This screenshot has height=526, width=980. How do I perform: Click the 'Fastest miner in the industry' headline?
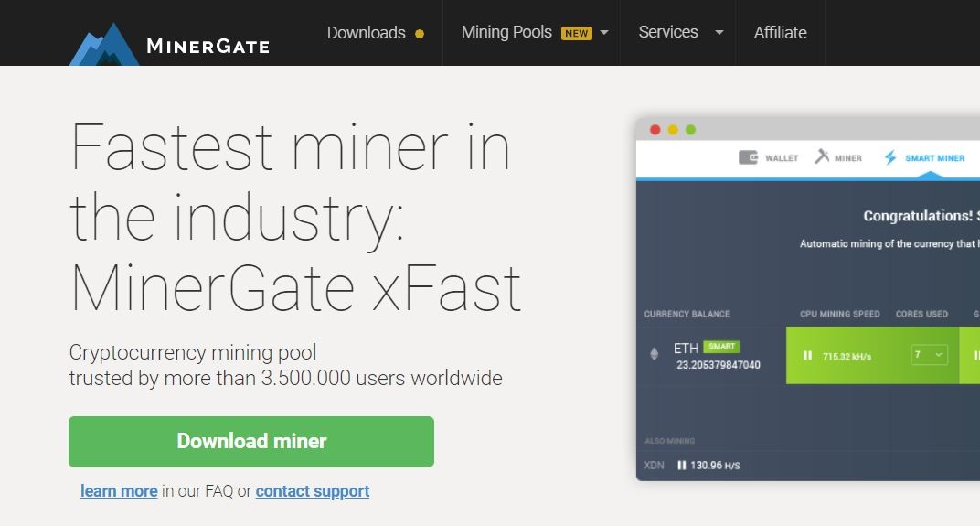[x=295, y=217]
